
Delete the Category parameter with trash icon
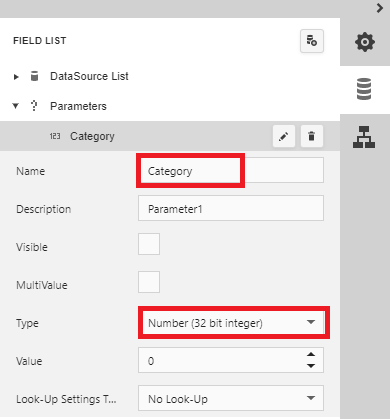(x=312, y=136)
